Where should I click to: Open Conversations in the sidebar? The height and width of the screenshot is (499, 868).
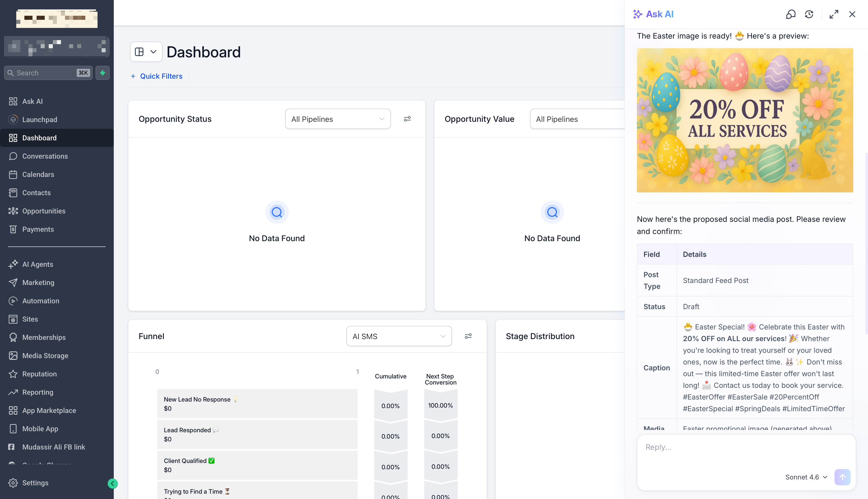point(45,156)
